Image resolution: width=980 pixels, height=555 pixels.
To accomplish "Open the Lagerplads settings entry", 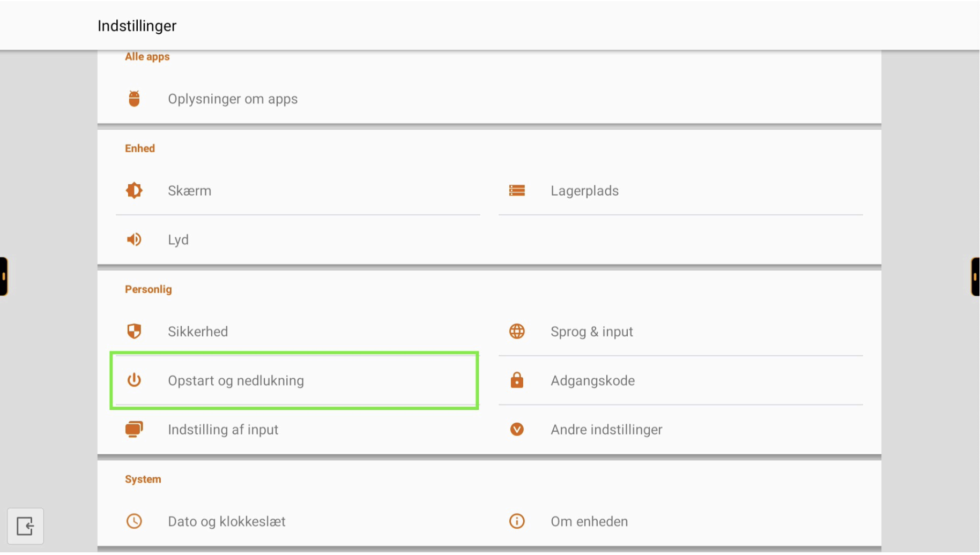I will tap(680, 191).
